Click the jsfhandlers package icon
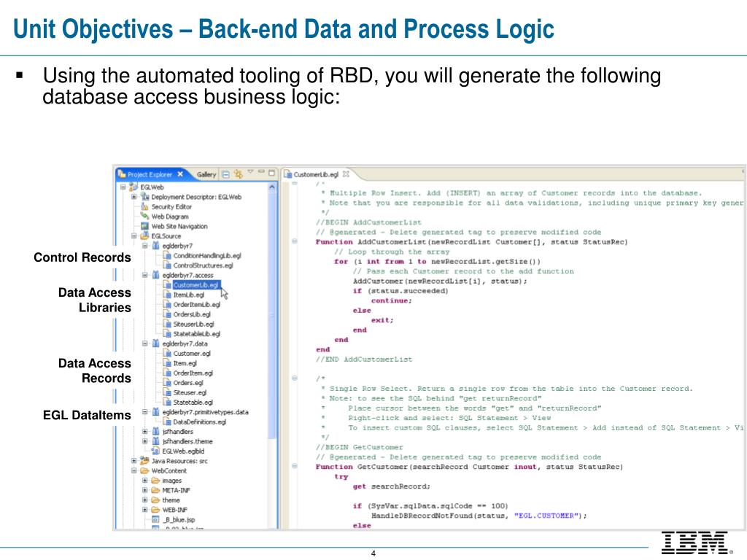Screen dimensions: 747x560 coord(155,432)
